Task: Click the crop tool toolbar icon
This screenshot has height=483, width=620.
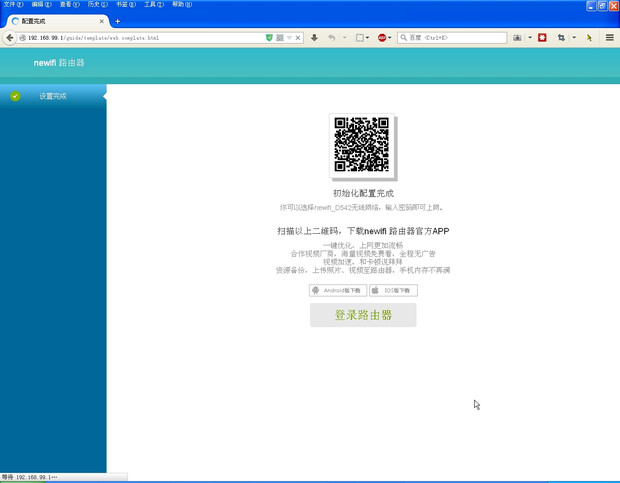Action: 561,38
